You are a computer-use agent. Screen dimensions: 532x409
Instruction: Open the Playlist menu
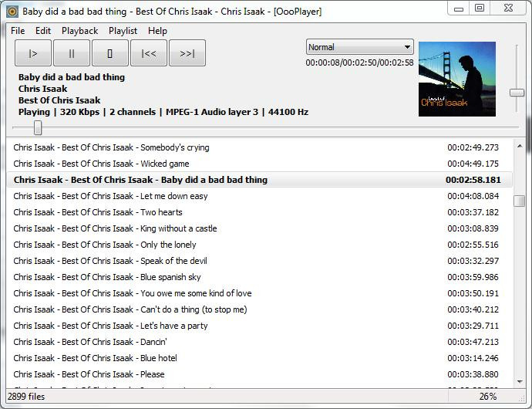tap(123, 31)
